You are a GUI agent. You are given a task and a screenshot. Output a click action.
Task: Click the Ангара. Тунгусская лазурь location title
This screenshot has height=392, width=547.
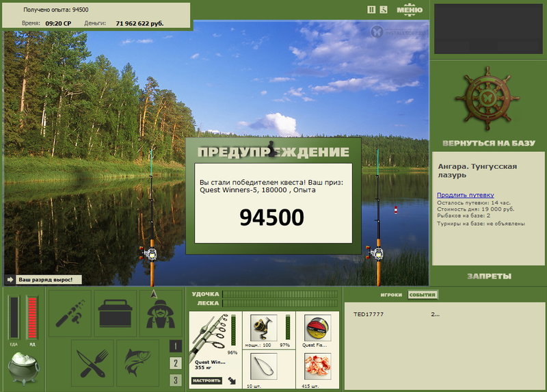click(x=477, y=171)
